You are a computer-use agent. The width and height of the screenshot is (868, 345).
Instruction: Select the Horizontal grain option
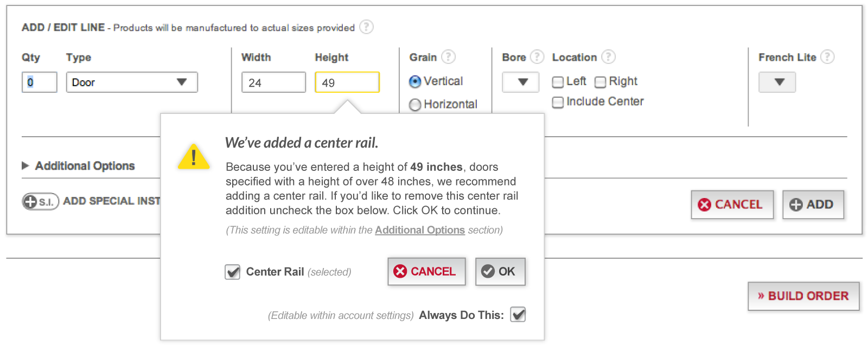point(415,105)
